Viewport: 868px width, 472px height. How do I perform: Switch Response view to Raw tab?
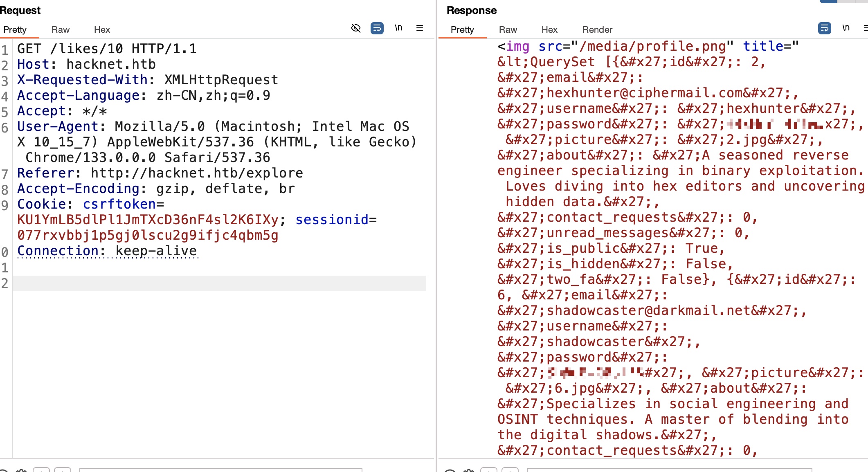[508, 30]
